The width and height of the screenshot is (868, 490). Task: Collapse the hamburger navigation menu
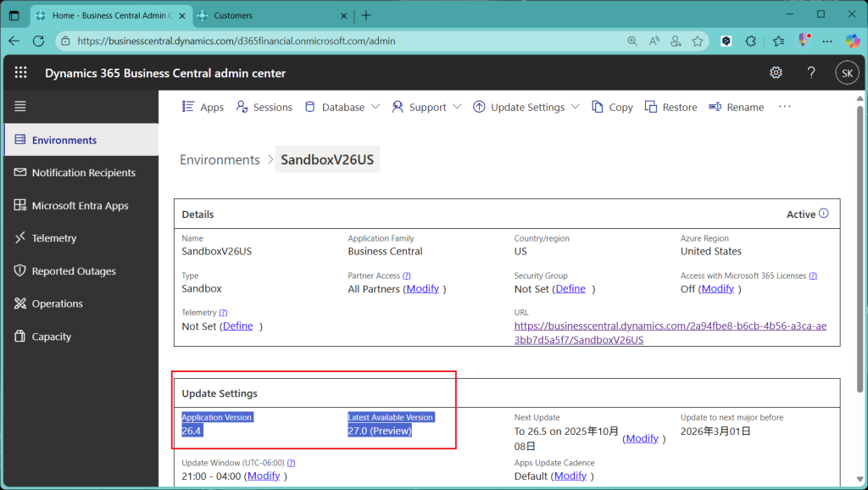click(x=20, y=106)
